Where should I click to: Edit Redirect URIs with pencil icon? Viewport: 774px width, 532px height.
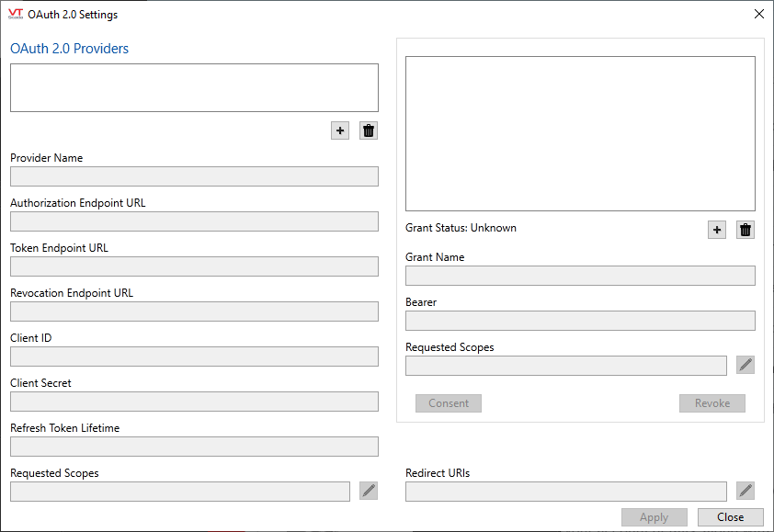click(746, 491)
